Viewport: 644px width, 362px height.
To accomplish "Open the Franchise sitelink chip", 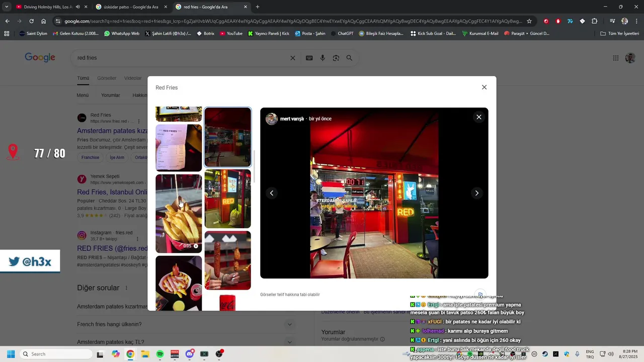I will (x=91, y=157).
